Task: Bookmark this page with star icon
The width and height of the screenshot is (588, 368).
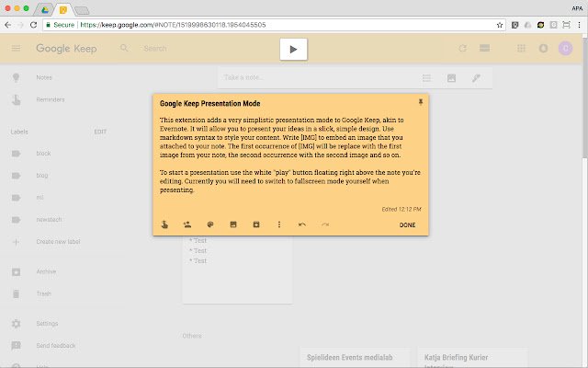Action: [500, 25]
